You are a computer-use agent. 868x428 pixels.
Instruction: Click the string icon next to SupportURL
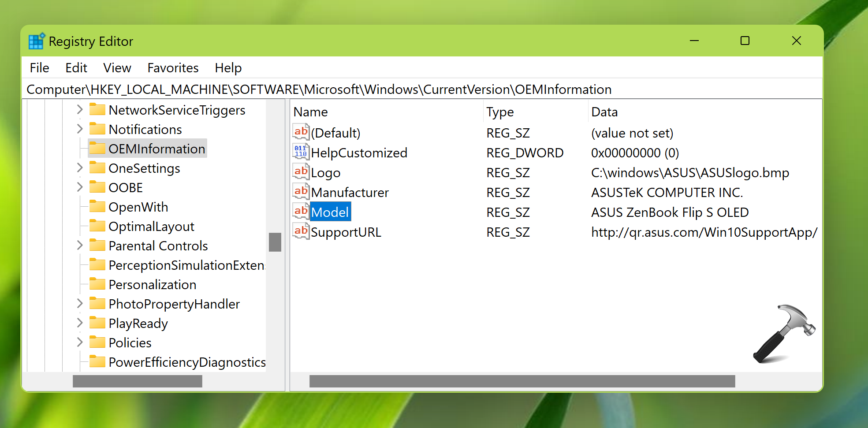(x=301, y=231)
